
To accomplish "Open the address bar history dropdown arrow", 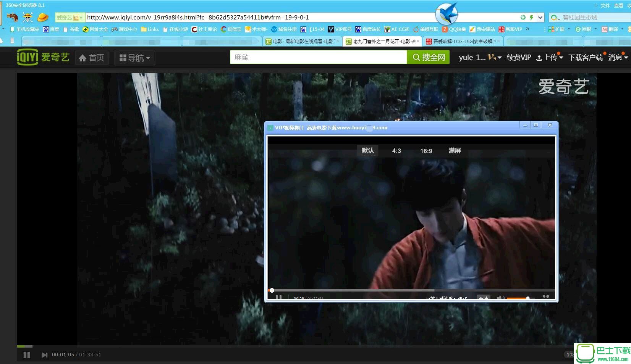I will (540, 17).
